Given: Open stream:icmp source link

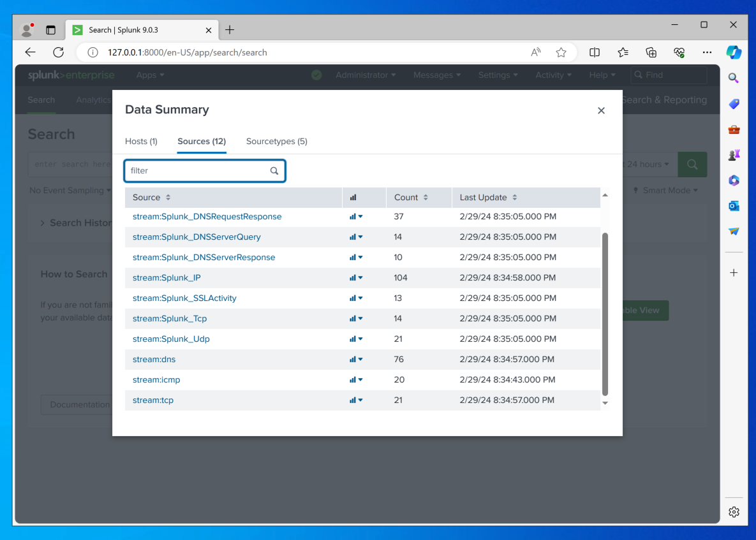Looking at the screenshot, I should tap(156, 380).
